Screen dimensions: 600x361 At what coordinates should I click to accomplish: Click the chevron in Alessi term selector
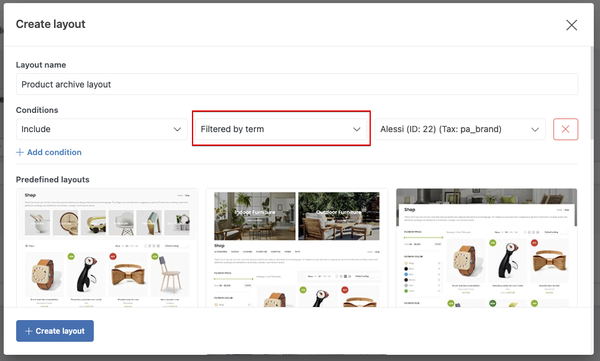pyautogui.click(x=535, y=129)
